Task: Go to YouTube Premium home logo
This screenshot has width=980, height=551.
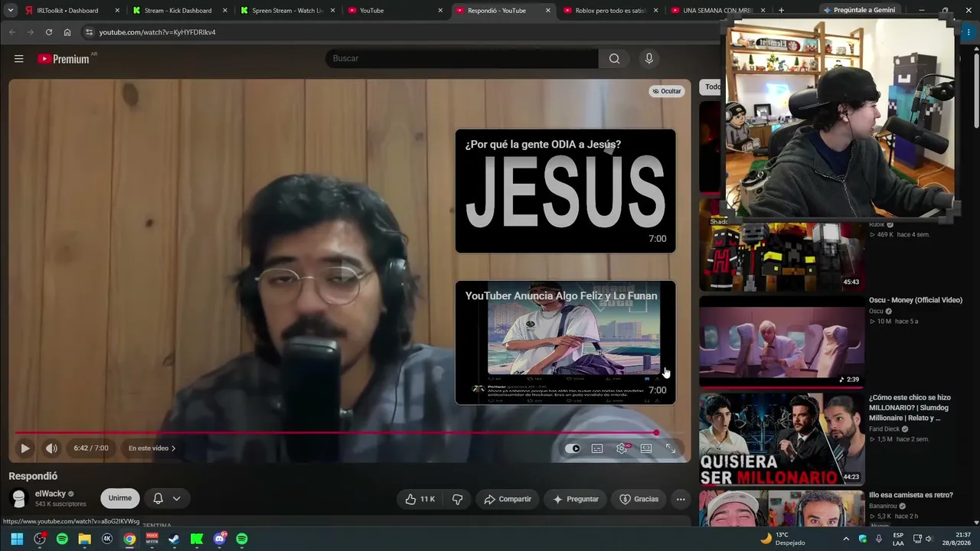Action: (64, 59)
